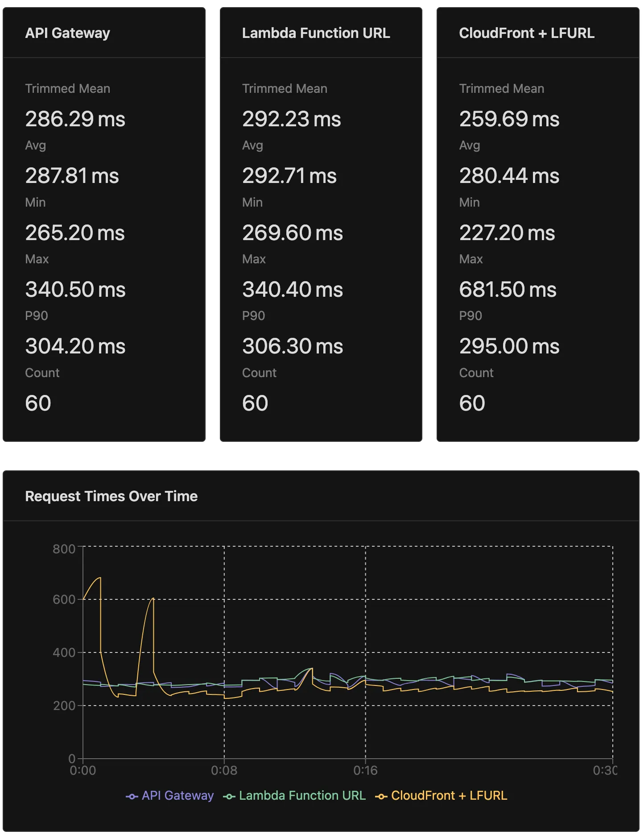Click the count 60 in API Gateway card
This screenshot has width=644, height=839.
click(x=38, y=403)
